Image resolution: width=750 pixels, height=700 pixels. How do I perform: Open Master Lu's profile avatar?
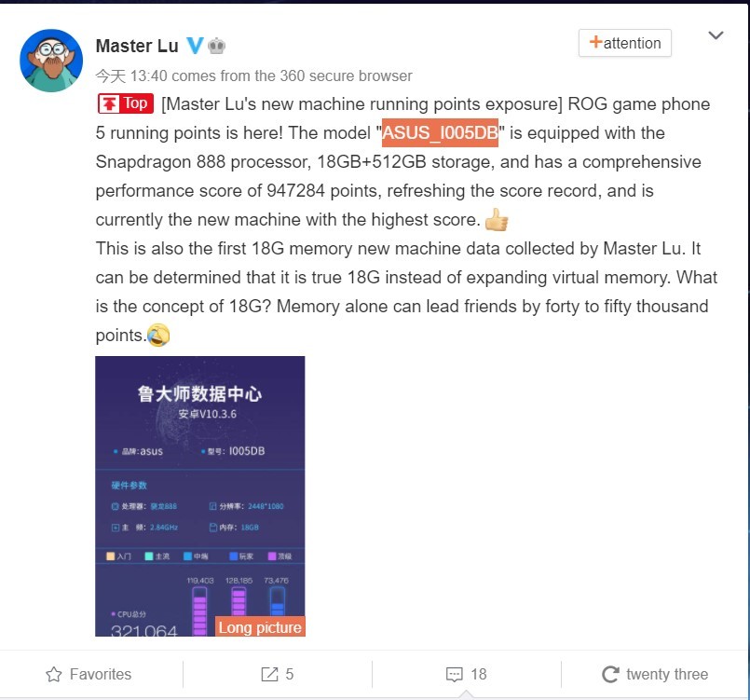pos(51,61)
